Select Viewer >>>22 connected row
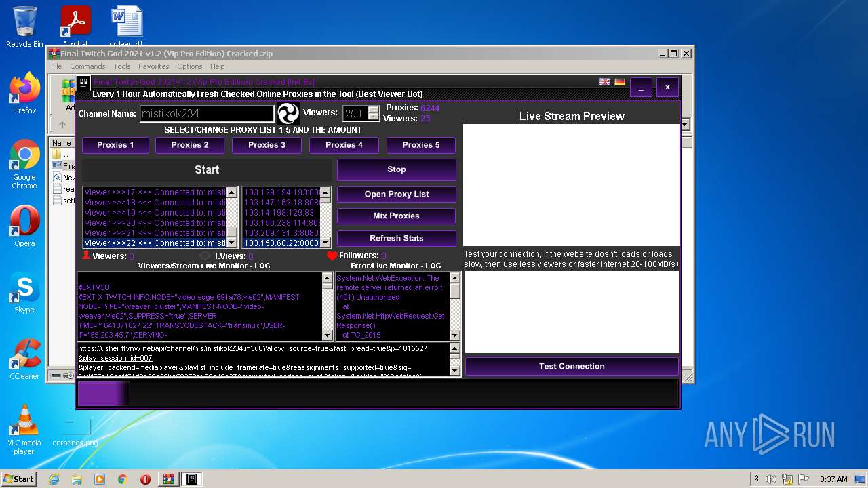This screenshot has width=868, height=488. coord(155,243)
